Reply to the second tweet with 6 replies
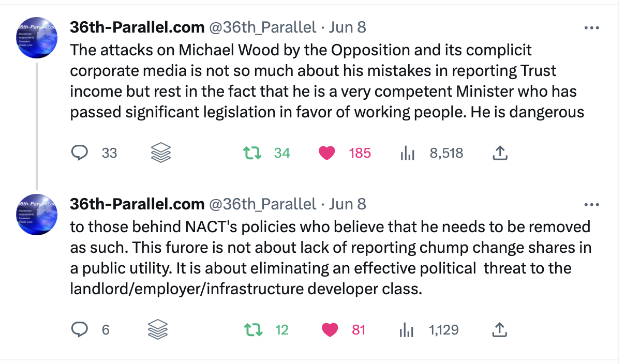The image size is (625, 364). [79, 329]
